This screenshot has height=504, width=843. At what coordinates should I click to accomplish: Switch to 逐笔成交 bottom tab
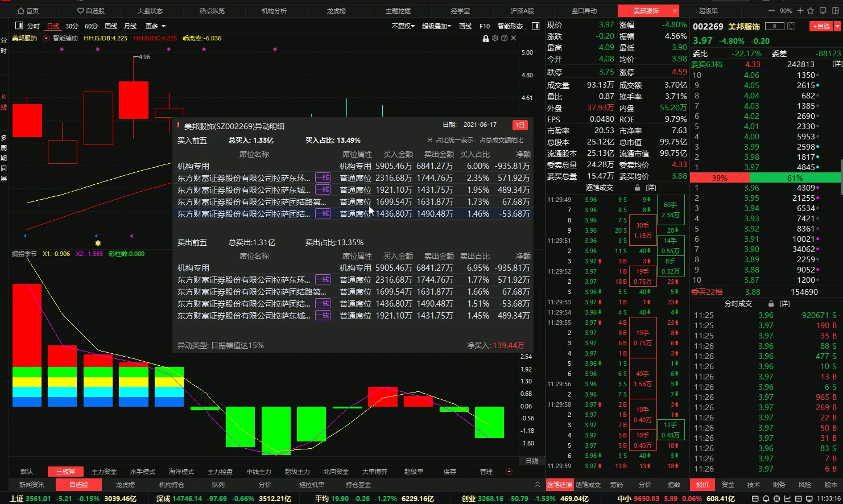[588, 485]
